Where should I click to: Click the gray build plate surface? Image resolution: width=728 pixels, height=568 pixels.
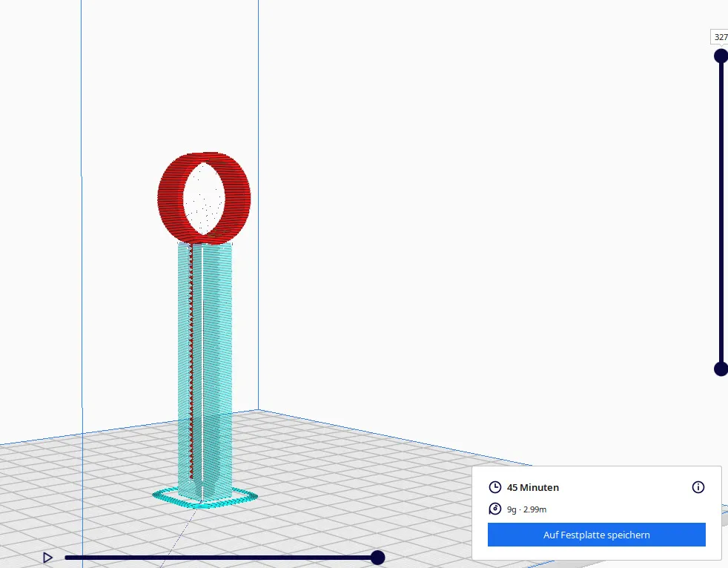(371, 482)
